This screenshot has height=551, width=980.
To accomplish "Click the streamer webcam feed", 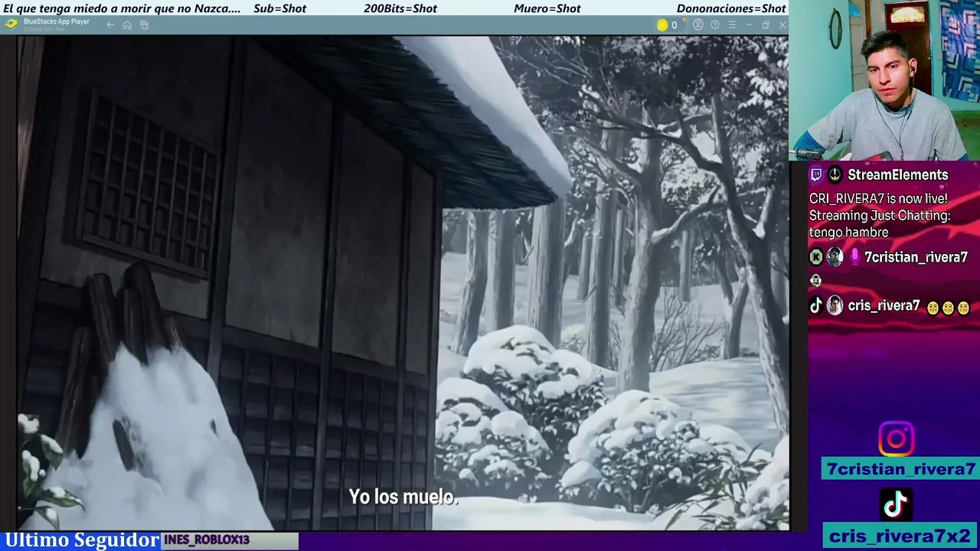I will tap(884, 80).
